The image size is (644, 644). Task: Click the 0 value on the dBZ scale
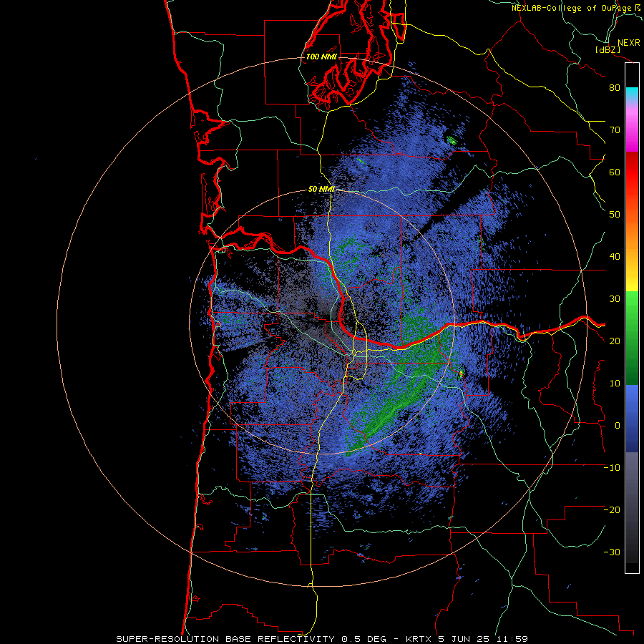click(x=618, y=426)
